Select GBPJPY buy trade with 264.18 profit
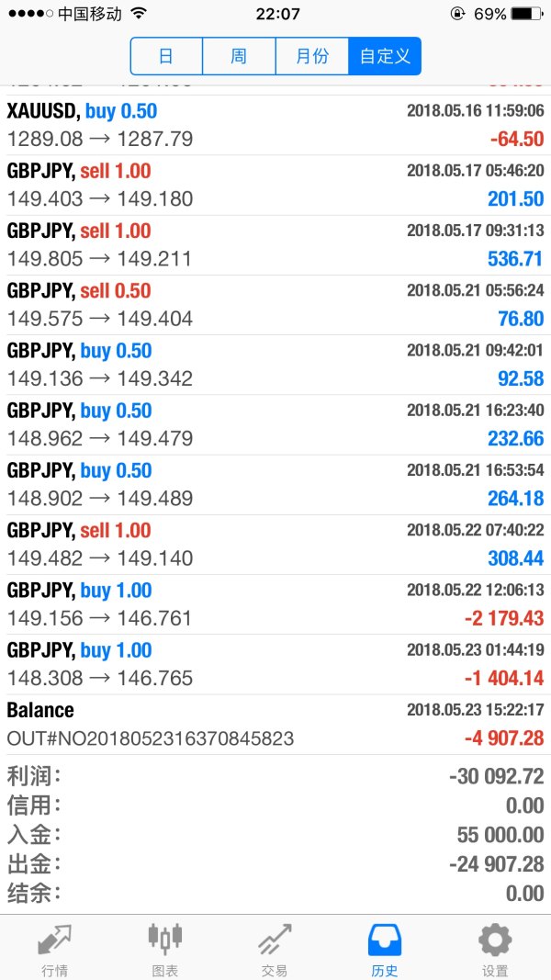Image resolution: width=551 pixels, height=980 pixels. coord(275,484)
